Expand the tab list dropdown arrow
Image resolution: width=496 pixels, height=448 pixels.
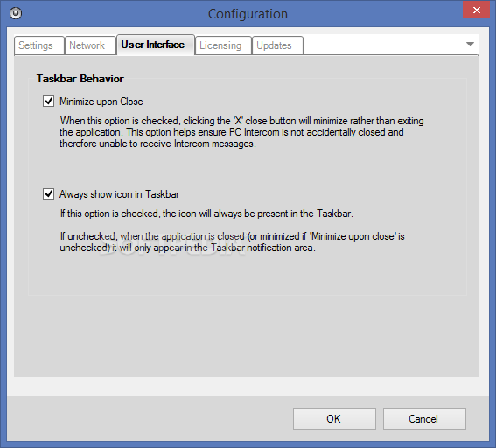pos(470,44)
